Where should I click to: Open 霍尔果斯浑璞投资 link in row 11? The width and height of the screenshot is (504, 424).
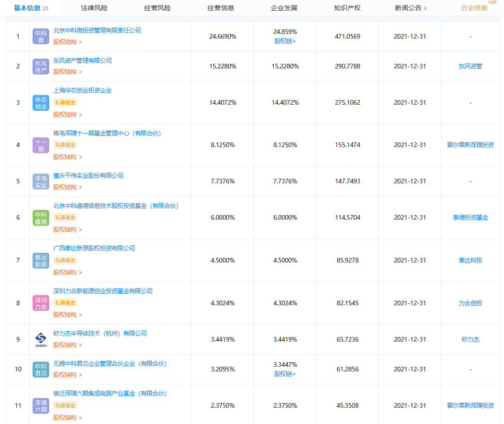coord(470,405)
